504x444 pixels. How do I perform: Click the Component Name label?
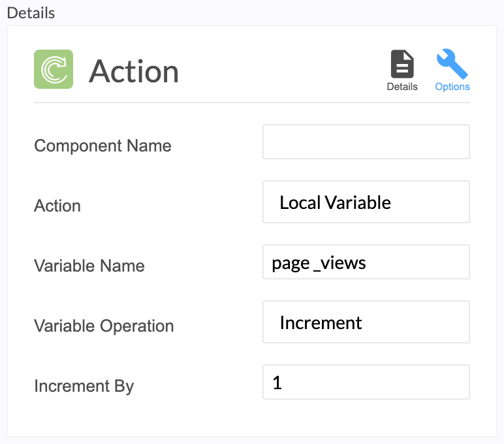pyautogui.click(x=103, y=146)
